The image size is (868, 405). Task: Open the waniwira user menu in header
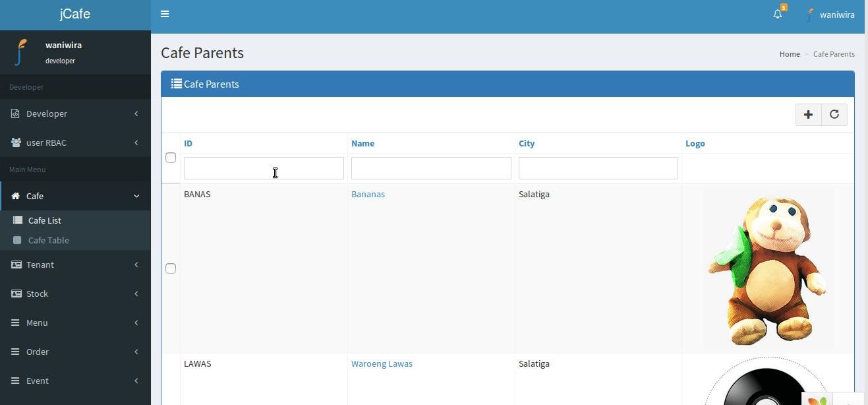coord(830,15)
